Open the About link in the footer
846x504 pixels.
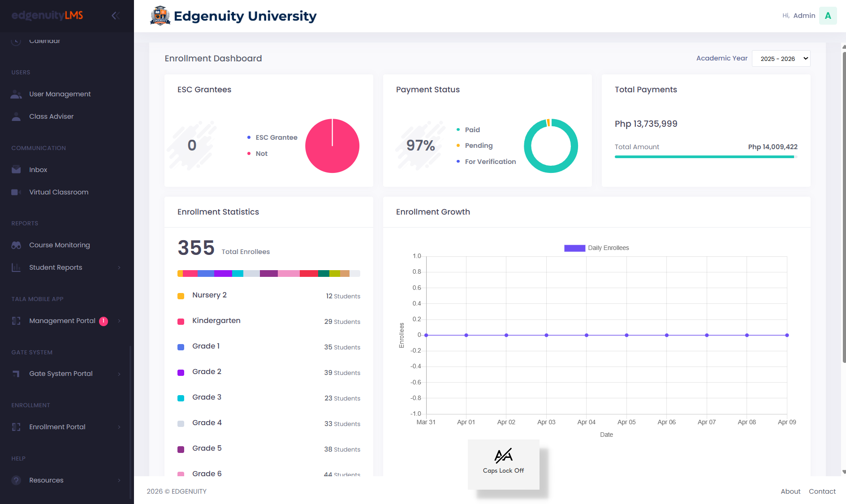point(790,491)
